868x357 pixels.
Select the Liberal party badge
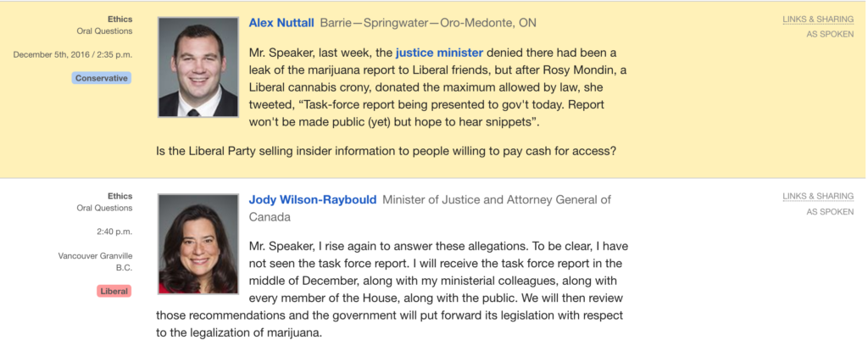pyautogui.click(x=114, y=291)
